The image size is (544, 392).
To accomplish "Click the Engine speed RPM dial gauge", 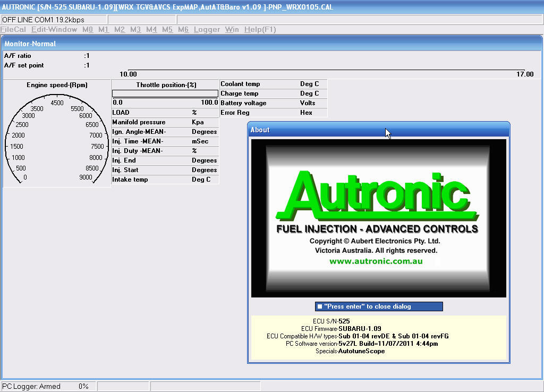I will (x=57, y=139).
